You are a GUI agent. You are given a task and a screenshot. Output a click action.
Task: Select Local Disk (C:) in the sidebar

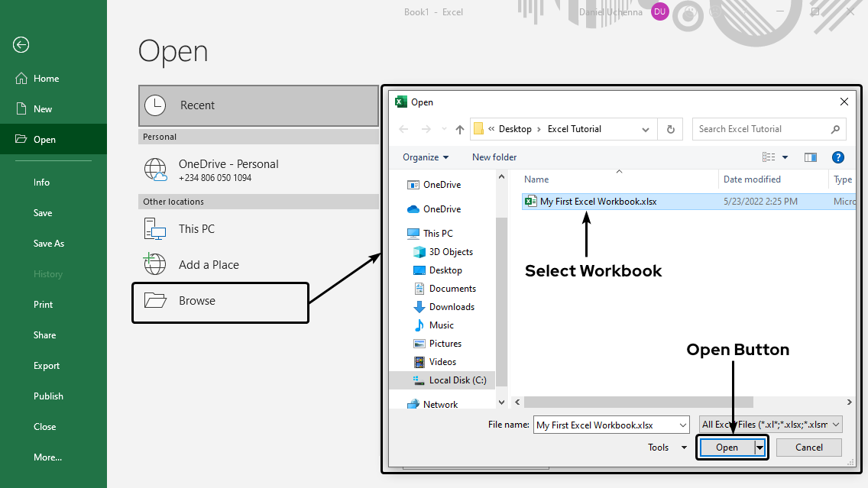click(455, 380)
